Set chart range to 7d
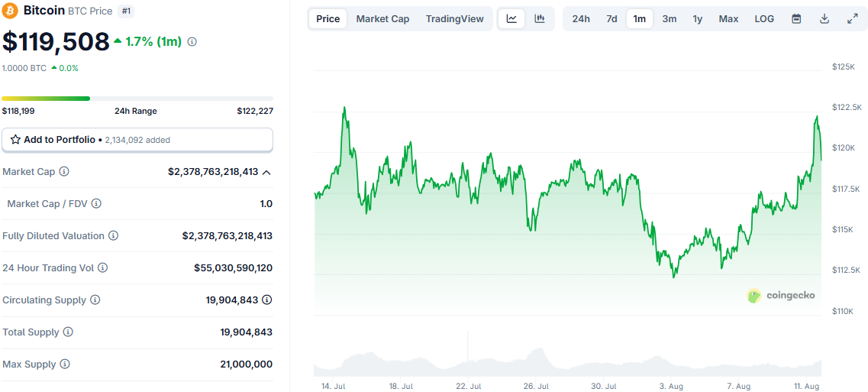 tap(611, 19)
